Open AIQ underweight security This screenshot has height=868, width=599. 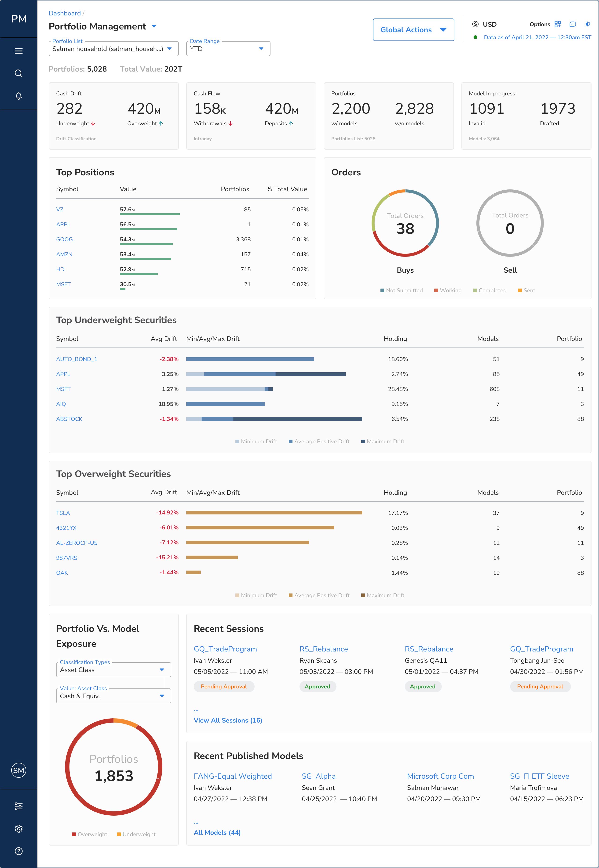61,404
